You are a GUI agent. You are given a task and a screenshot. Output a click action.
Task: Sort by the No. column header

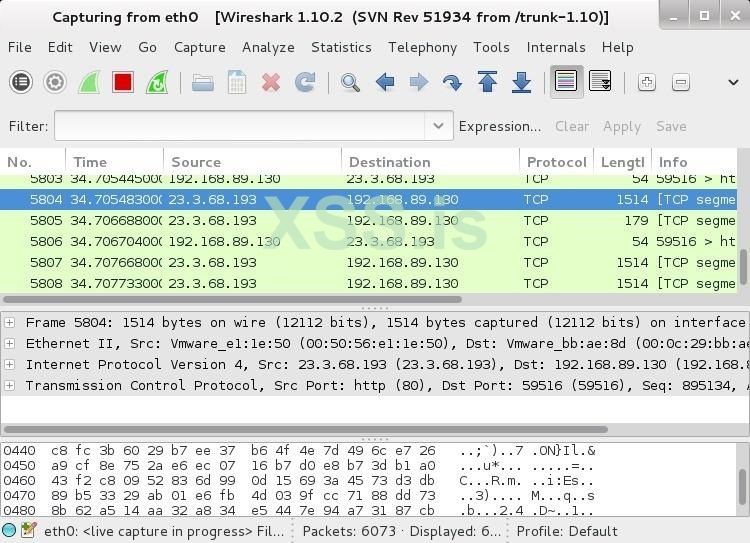[33, 162]
